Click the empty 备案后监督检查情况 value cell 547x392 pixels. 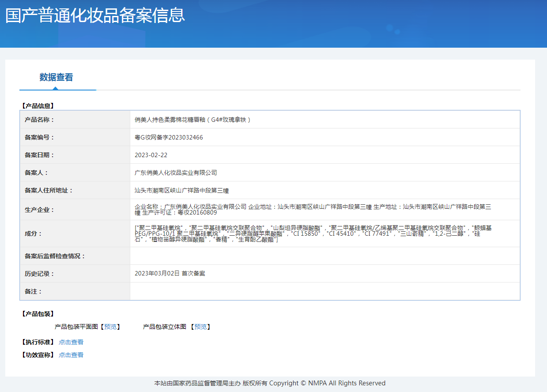pyautogui.click(x=324, y=256)
